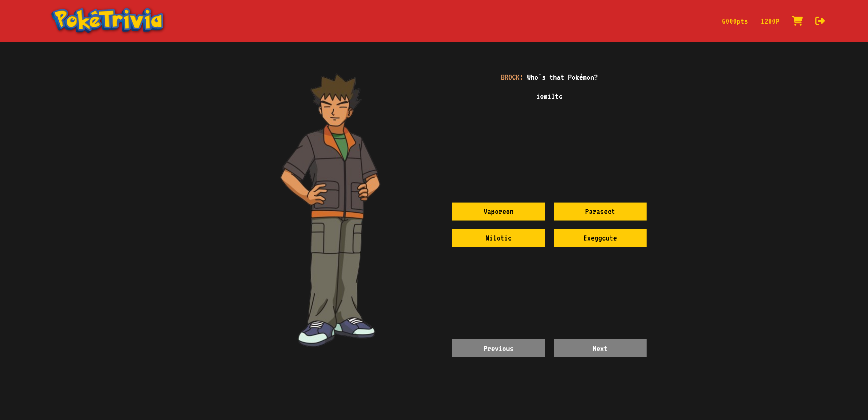Go to the Previous question
Screen dimensions: 868x420
click(498, 348)
